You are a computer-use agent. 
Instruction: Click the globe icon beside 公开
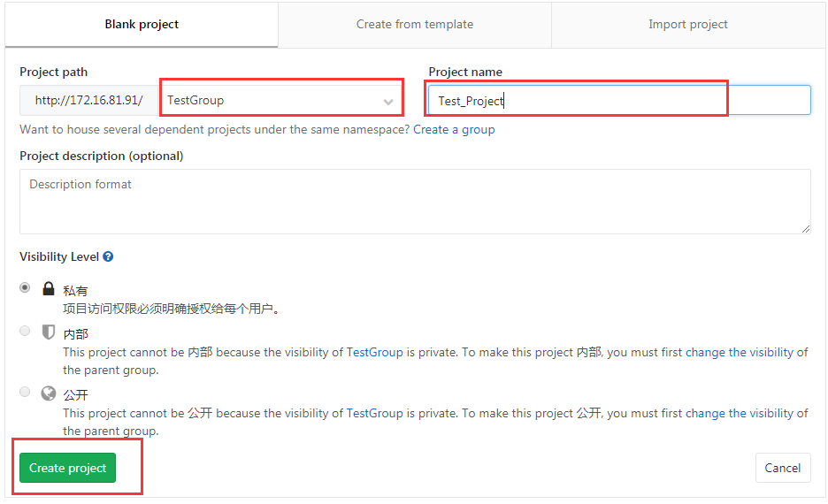49,393
